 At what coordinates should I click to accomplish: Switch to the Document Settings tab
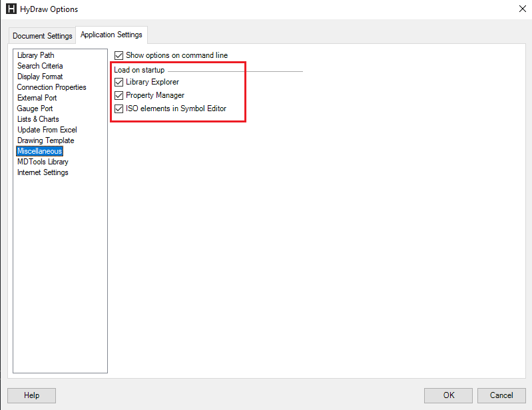[43, 36]
